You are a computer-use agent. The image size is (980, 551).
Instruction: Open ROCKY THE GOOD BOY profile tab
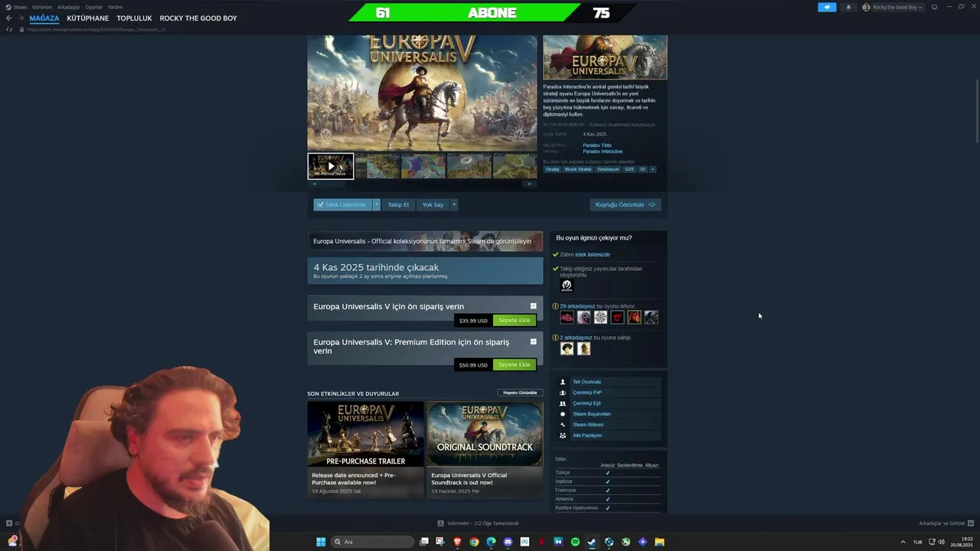click(198, 18)
